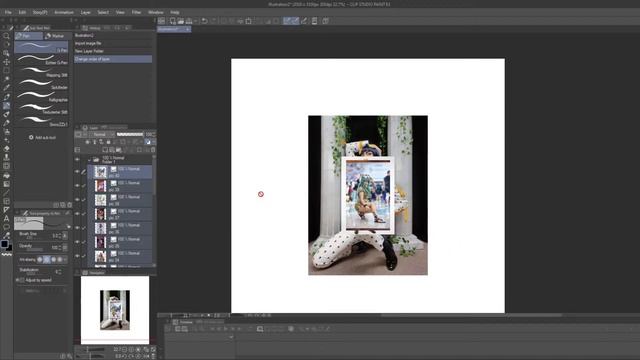
Task: Hide the pic 39 layer
Action: pyautogui.click(x=77, y=186)
